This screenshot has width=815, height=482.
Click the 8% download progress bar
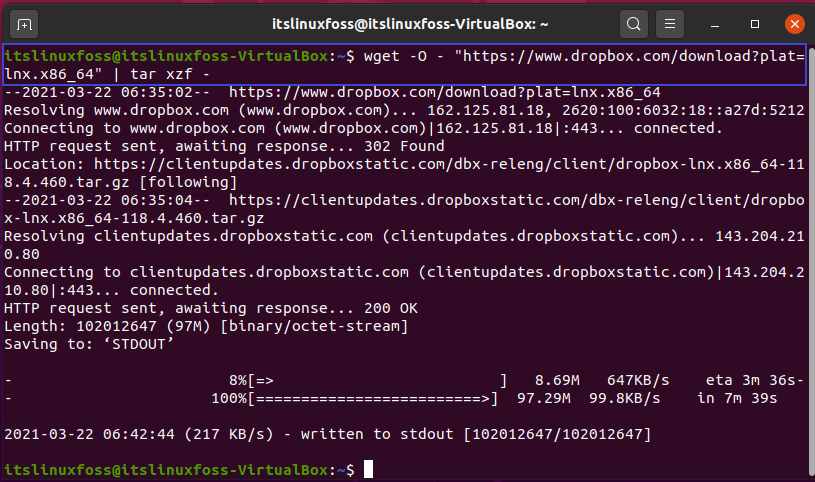[x=377, y=381]
